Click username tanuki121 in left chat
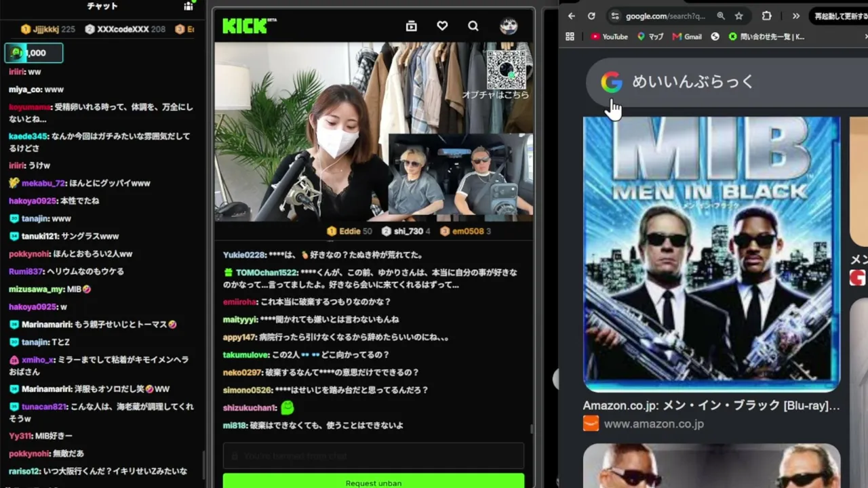The height and width of the screenshot is (488, 868). pyautogui.click(x=40, y=236)
